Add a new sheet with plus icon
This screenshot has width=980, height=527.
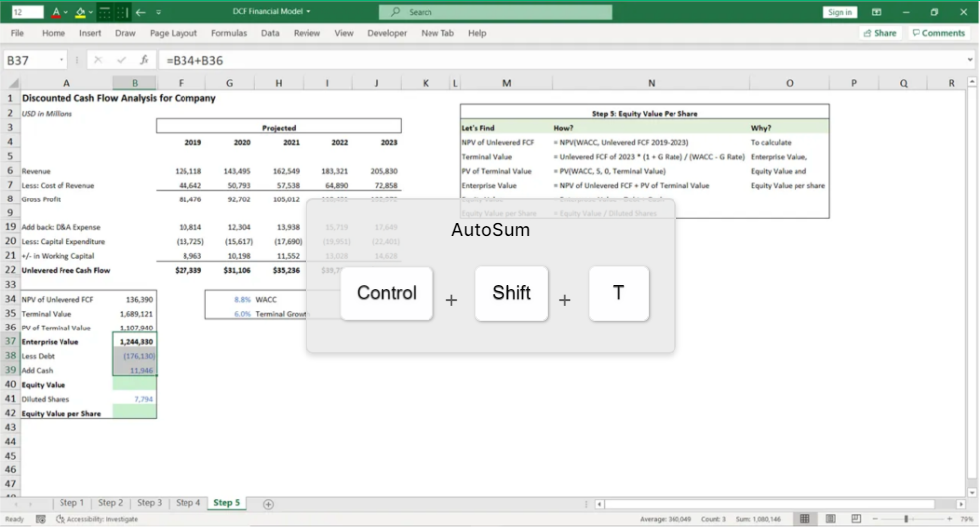click(268, 503)
